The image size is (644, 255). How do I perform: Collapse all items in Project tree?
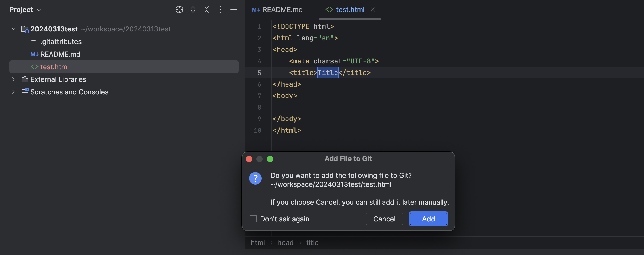click(206, 9)
